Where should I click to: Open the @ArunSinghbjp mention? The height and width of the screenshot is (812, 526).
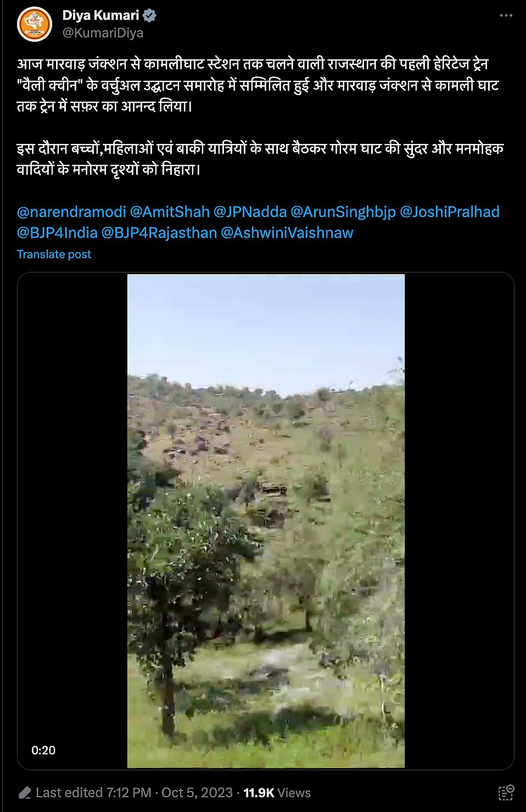pyautogui.click(x=343, y=212)
